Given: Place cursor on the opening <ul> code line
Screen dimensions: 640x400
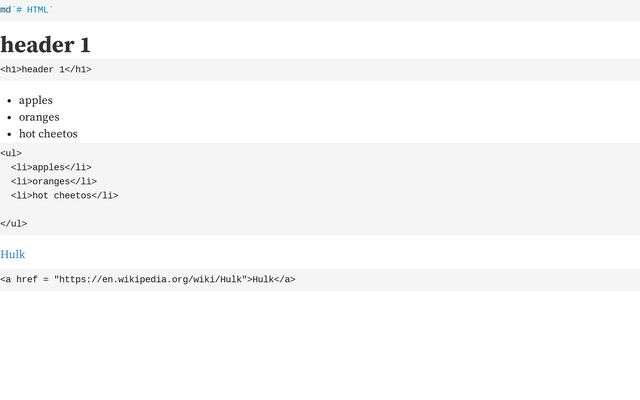Looking at the screenshot, I should (x=11, y=153).
